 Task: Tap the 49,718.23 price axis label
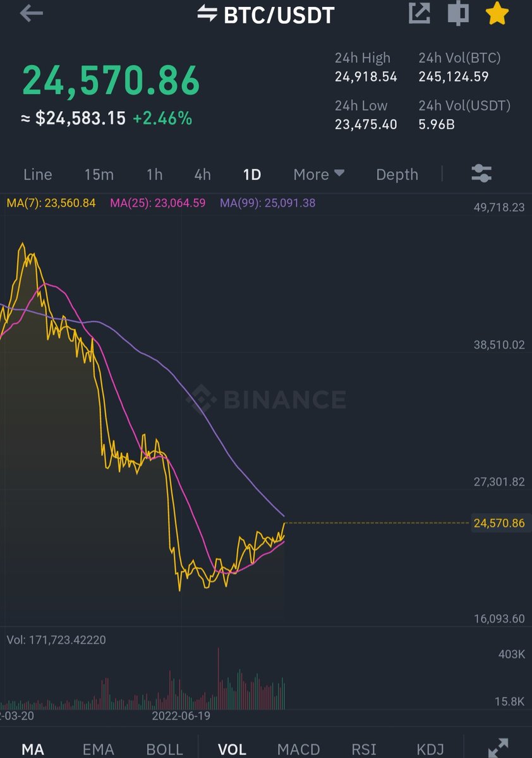(x=499, y=207)
